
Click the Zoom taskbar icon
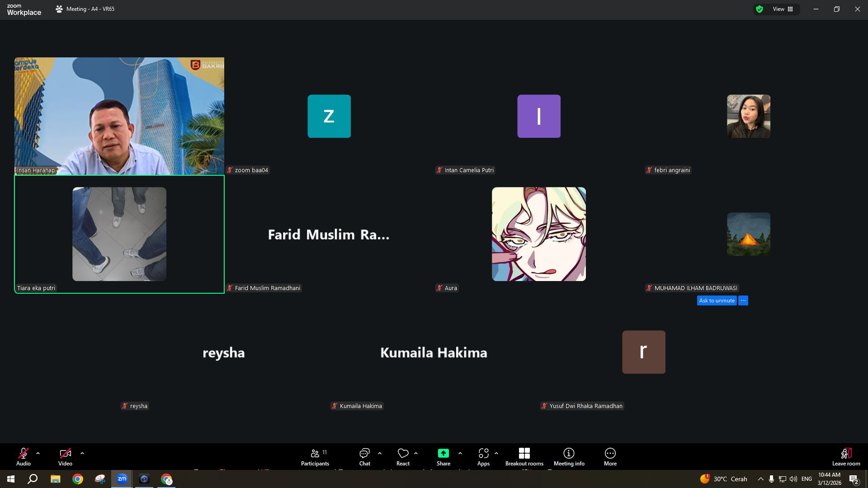[x=122, y=479]
